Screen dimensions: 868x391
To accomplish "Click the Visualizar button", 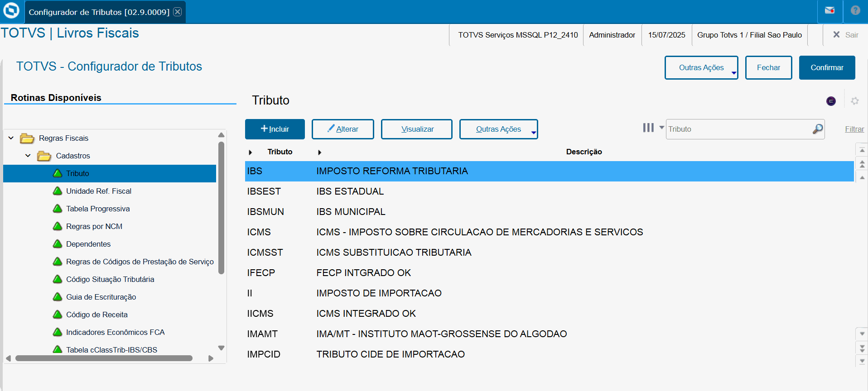I will tap(417, 129).
